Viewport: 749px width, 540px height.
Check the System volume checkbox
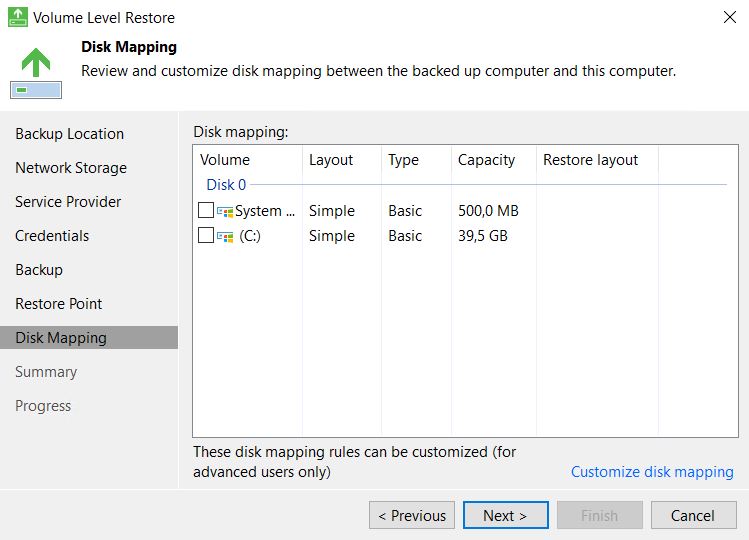coord(206,210)
